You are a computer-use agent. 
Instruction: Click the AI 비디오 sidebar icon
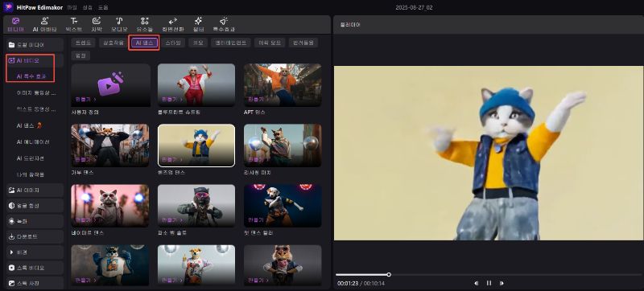tap(11, 60)
